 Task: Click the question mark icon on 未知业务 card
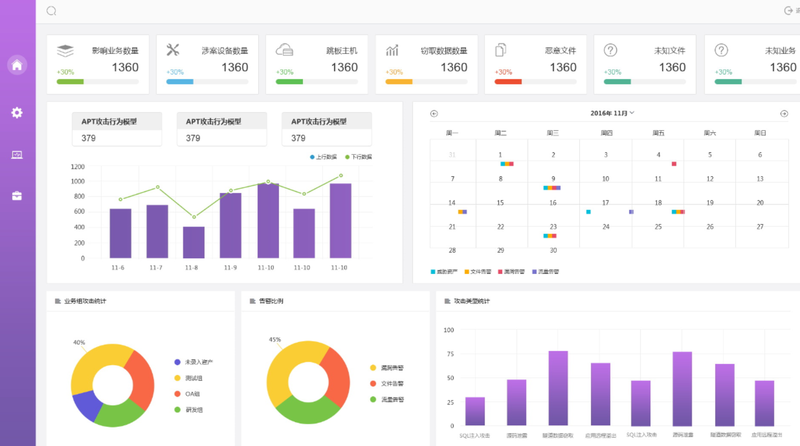[721, 50]
